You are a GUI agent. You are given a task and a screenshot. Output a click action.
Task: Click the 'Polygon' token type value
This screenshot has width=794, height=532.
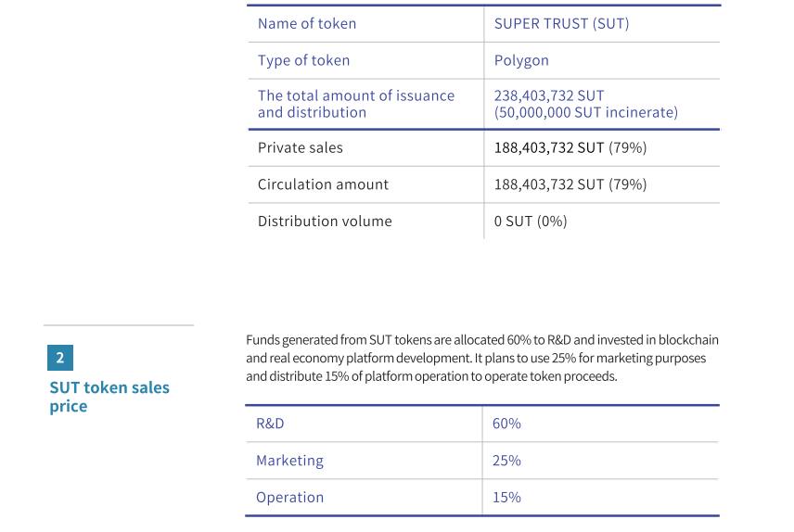[x=521, y=60]
